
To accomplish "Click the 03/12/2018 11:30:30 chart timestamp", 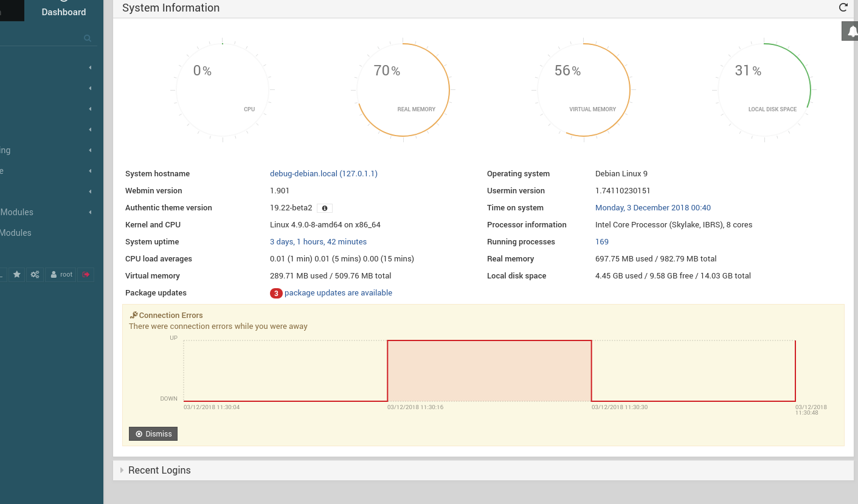I will 620,407.
